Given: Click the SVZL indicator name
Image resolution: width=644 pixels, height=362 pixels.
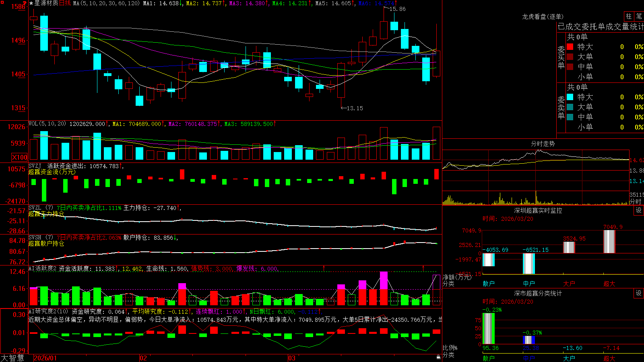Looking at the screenshot, I should [35, 208].
